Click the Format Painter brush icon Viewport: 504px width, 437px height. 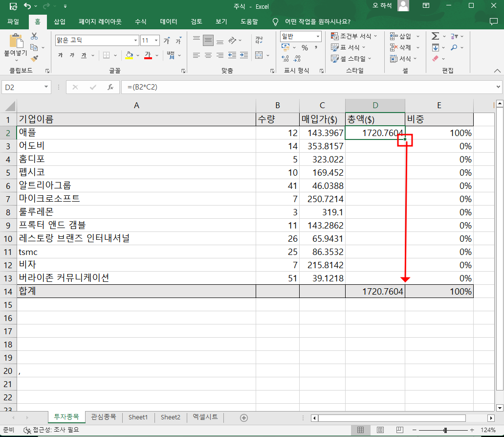[x=34, y=59]
